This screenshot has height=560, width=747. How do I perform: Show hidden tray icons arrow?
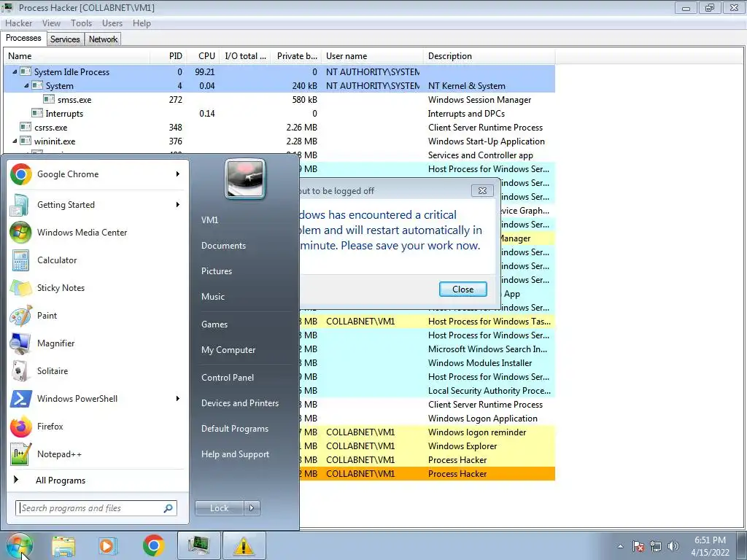[620, 546]
